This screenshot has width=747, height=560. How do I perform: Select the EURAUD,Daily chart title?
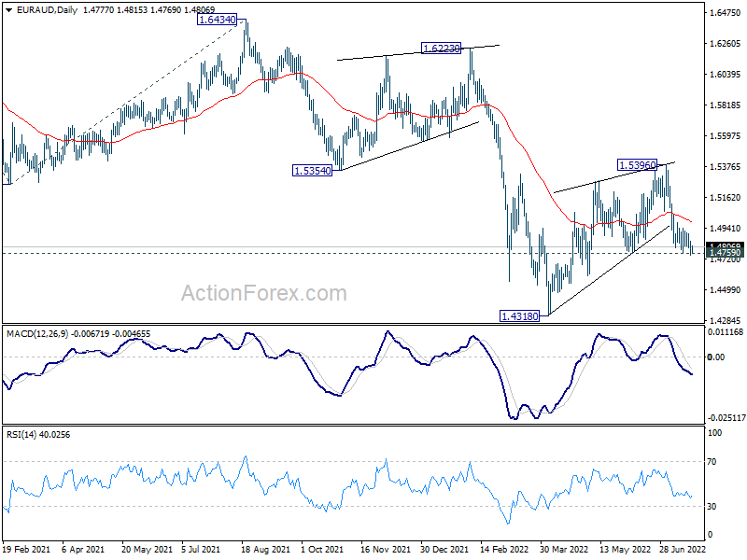[47, 10]
